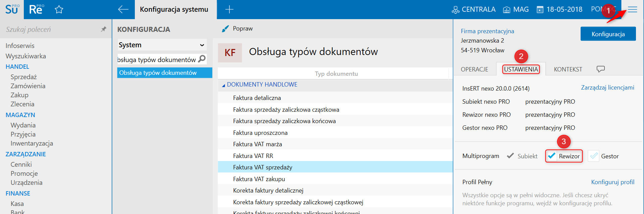
Task: Toggle the Gestor multiprogram checkbox
Action: tap(594, 156)
